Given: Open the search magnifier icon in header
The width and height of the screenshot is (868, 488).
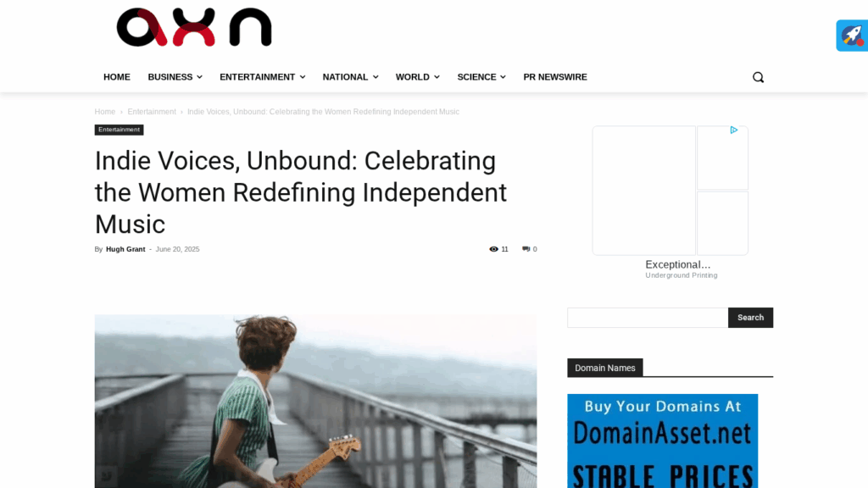Looking at the screenshot, I should 758,77.
